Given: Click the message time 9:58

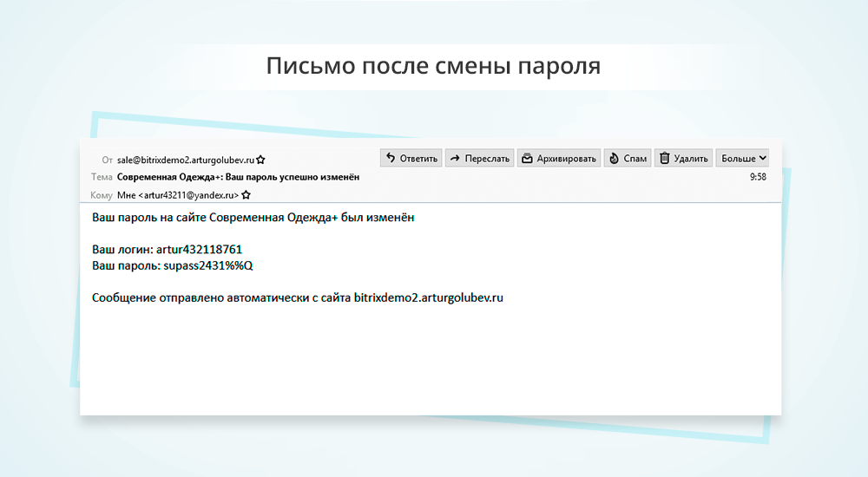Looking at the screenshot, I should pyautogui.click(x=758, y=177).
